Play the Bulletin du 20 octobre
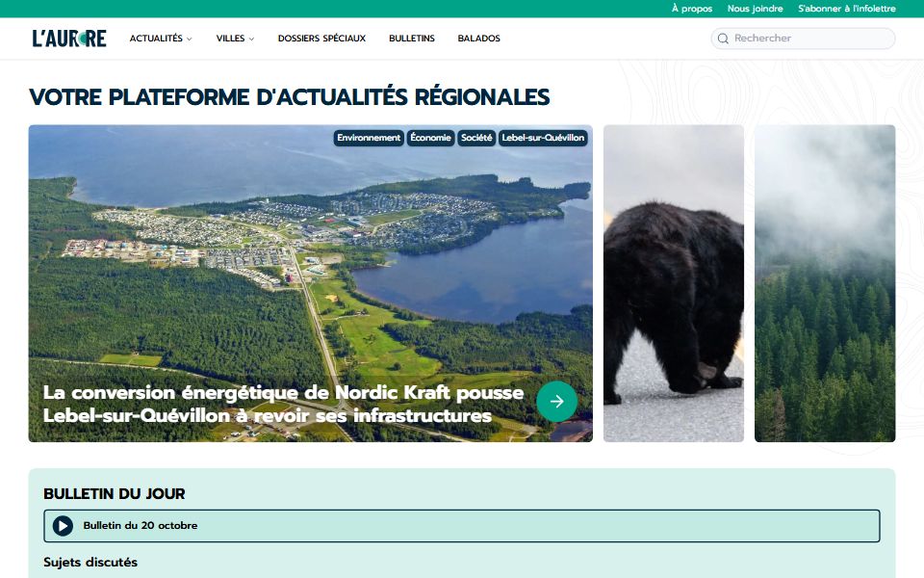Screen dimensions: 924x578 point(64,526)
